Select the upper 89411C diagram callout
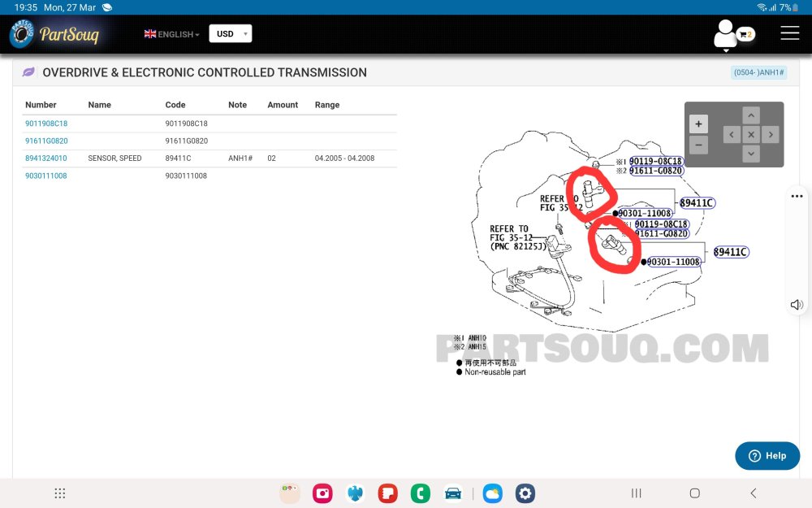This screenshot has height=508, width=812. tap(697, 203)
